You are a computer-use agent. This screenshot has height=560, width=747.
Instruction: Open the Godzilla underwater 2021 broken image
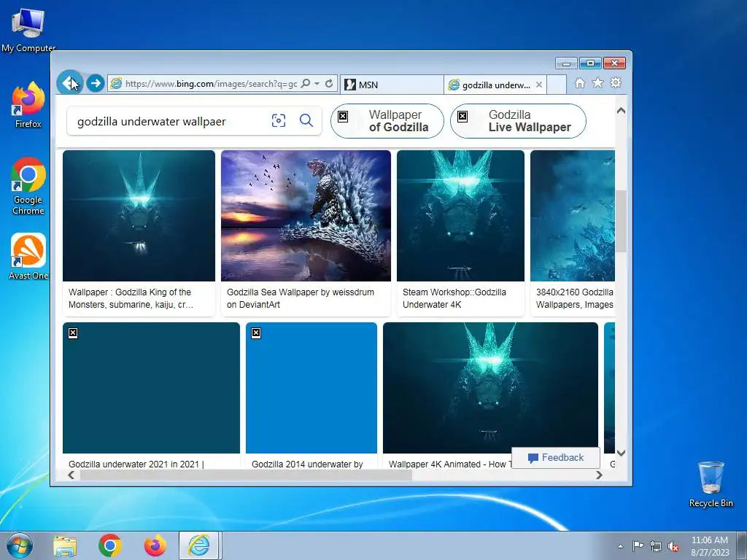coord(151,388)
